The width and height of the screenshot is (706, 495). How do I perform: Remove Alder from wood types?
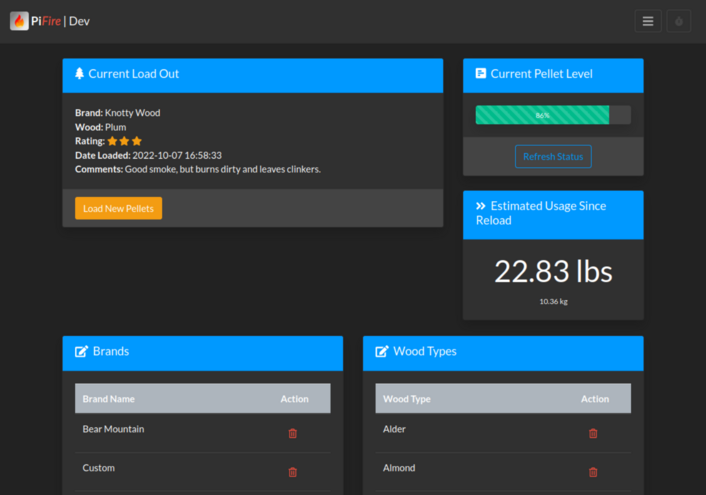click(593, 433)
